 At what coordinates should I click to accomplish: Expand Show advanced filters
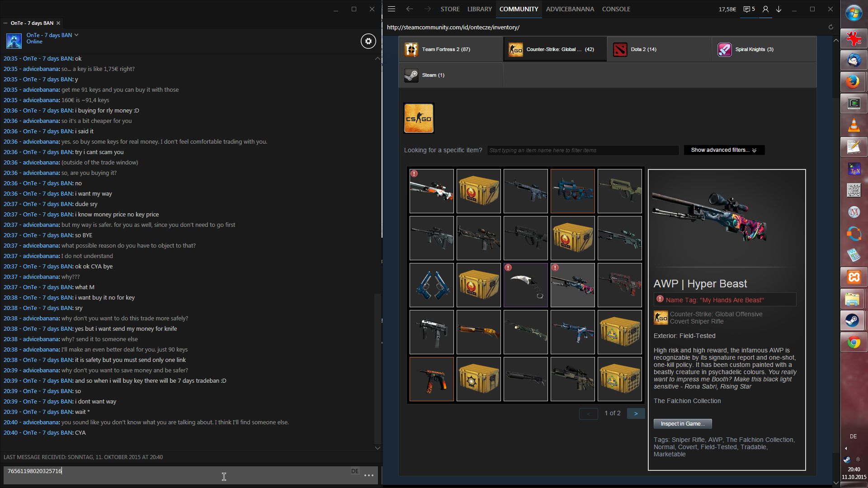[724, 150]
